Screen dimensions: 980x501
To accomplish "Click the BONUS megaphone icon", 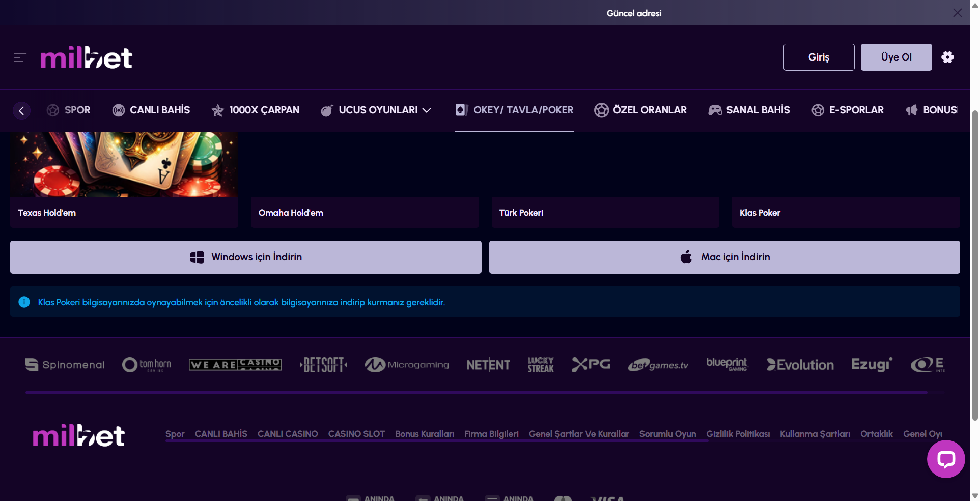I will point(912,110).
